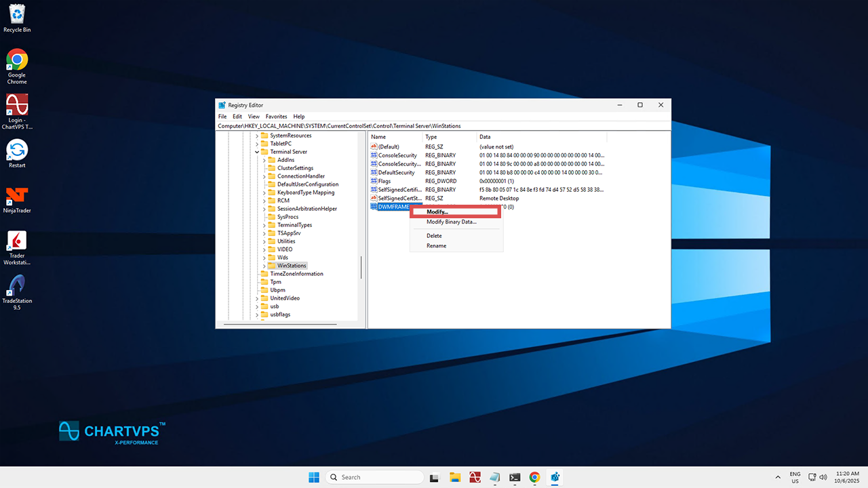Select the DefaultUserConfiguration folder
The height and width of the screenshot is (488, 868).
click(307, 184)
